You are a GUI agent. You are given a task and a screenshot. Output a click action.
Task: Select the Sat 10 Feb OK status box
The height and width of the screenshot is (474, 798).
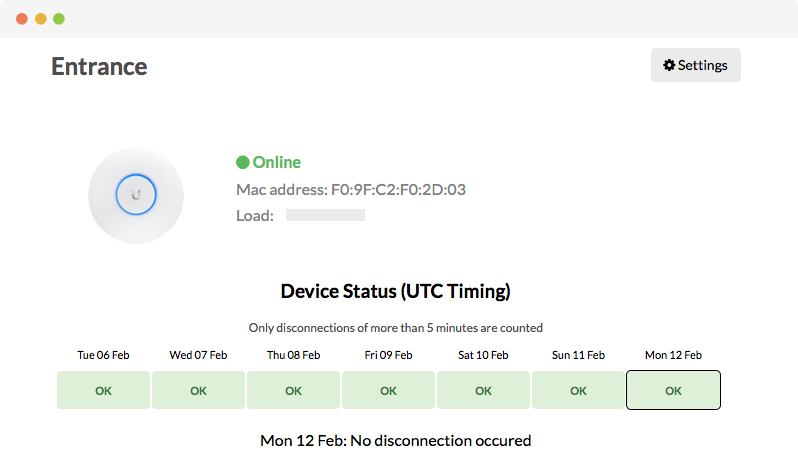click(483, 390)
